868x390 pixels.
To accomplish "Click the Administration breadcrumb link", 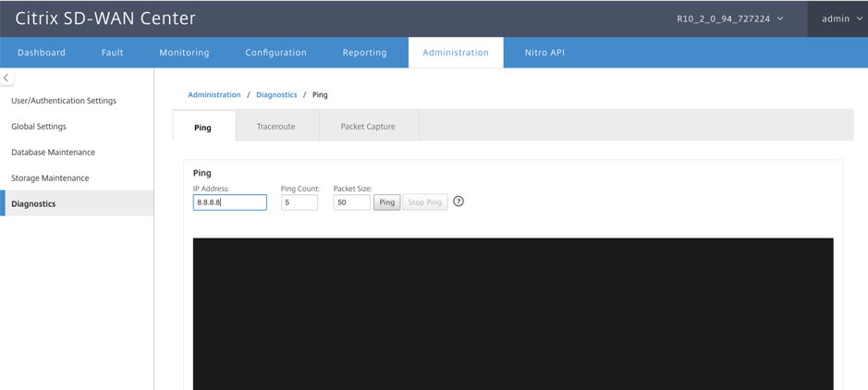I will tap(214, 94).
